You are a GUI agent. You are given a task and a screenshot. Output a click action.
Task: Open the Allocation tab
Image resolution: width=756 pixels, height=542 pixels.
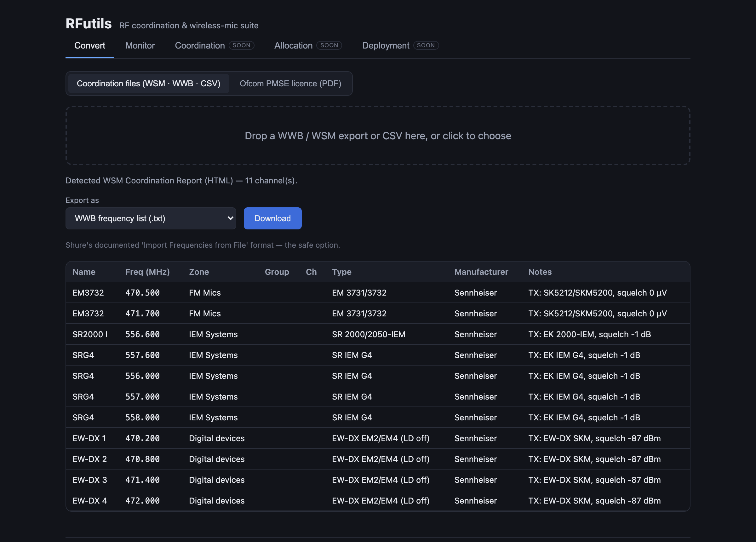tap(308, 45)
